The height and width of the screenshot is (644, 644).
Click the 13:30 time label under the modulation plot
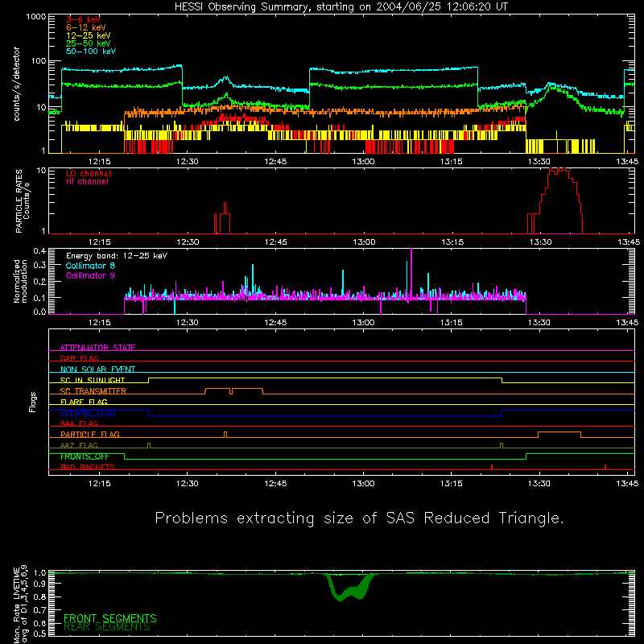539,323
